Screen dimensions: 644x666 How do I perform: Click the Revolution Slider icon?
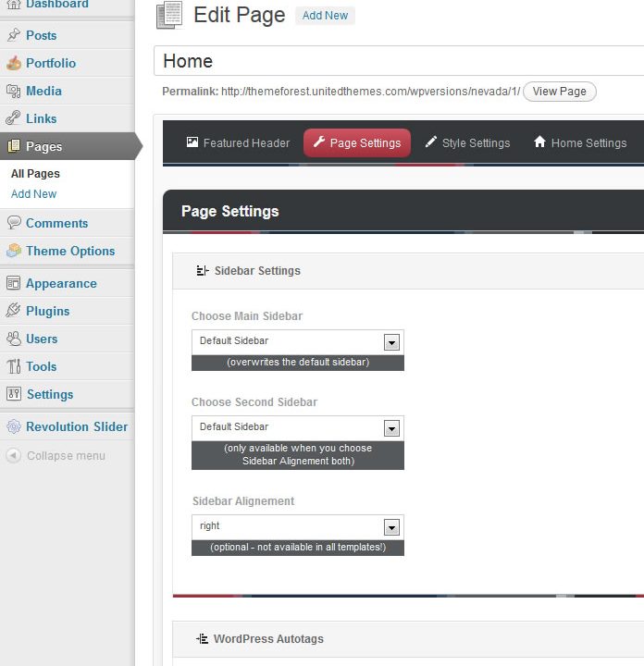13,426
